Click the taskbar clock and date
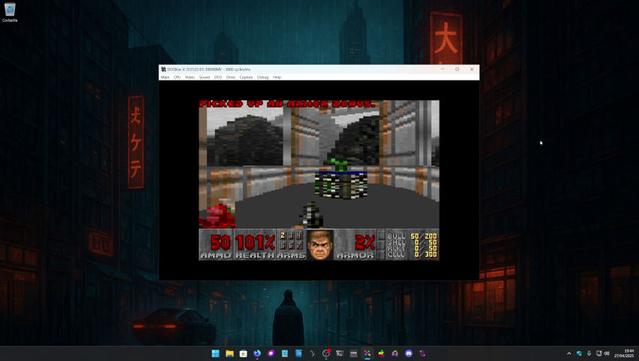639x361 pixels. (x=629, y=353)
